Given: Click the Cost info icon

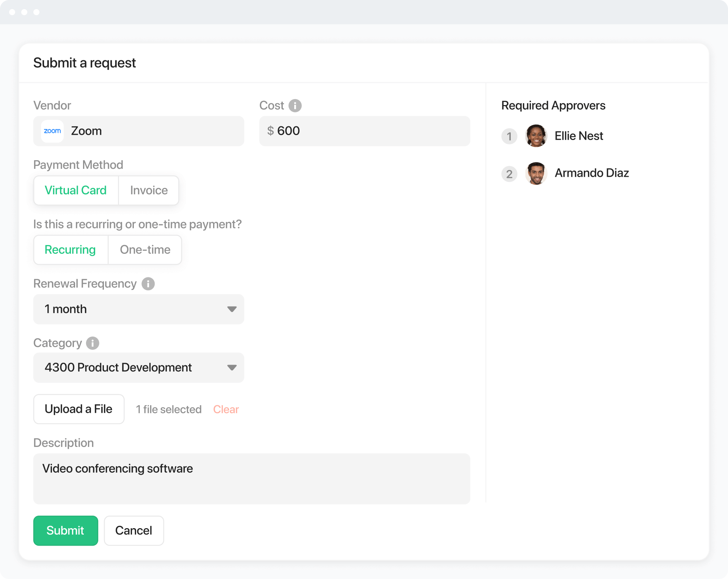Looking at the screenshot, I should [x=295, y=105].
